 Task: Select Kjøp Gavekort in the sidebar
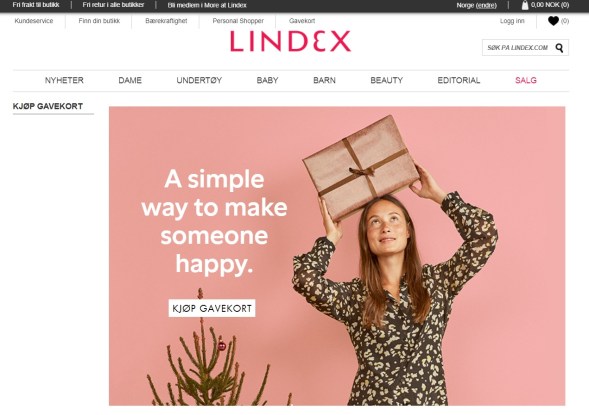point(48,106)
